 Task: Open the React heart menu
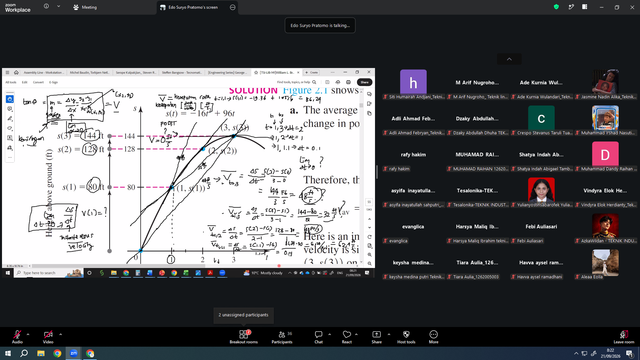[x=347, y=337]
